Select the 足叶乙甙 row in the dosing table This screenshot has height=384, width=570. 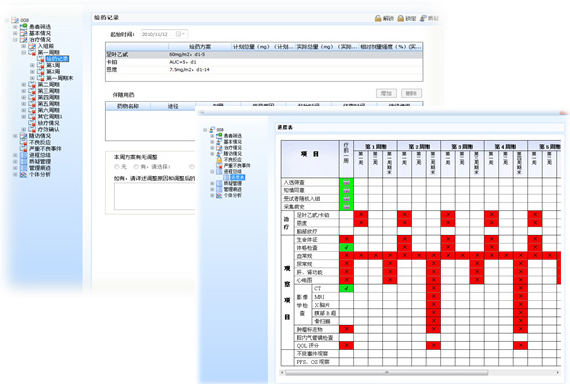click(x=264, y=55)
